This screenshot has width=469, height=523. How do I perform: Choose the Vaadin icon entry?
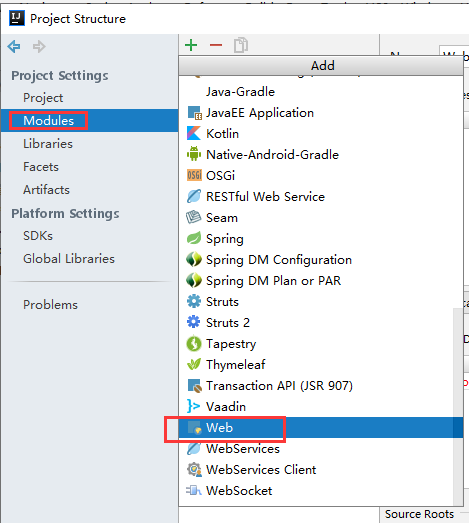tap(193, 406)
